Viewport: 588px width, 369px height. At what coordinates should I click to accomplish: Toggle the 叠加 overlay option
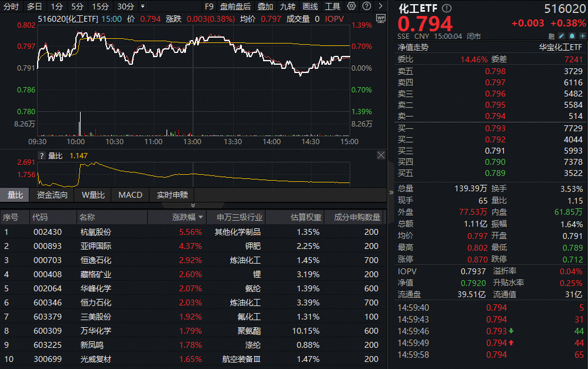(265, 6)
